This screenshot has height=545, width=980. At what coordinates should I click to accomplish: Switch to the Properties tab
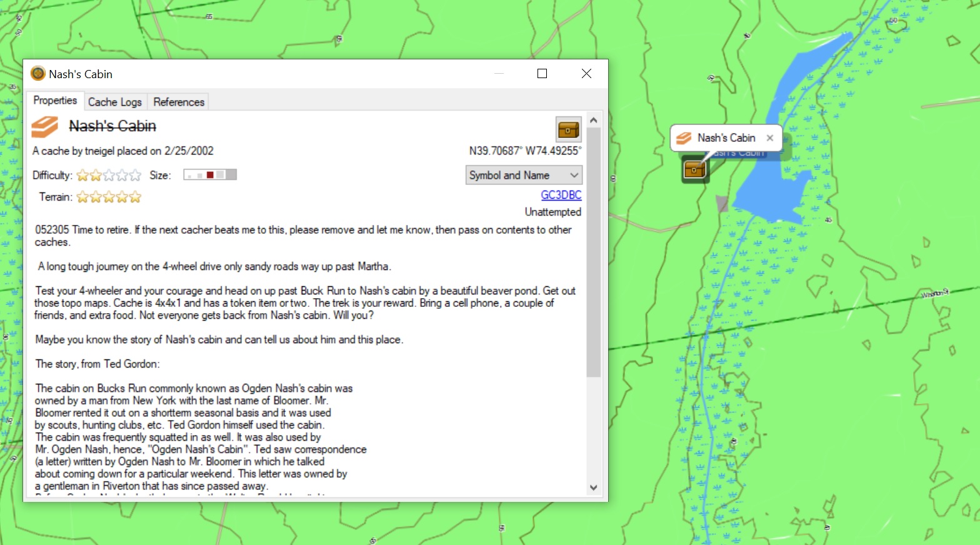(55, 101)
